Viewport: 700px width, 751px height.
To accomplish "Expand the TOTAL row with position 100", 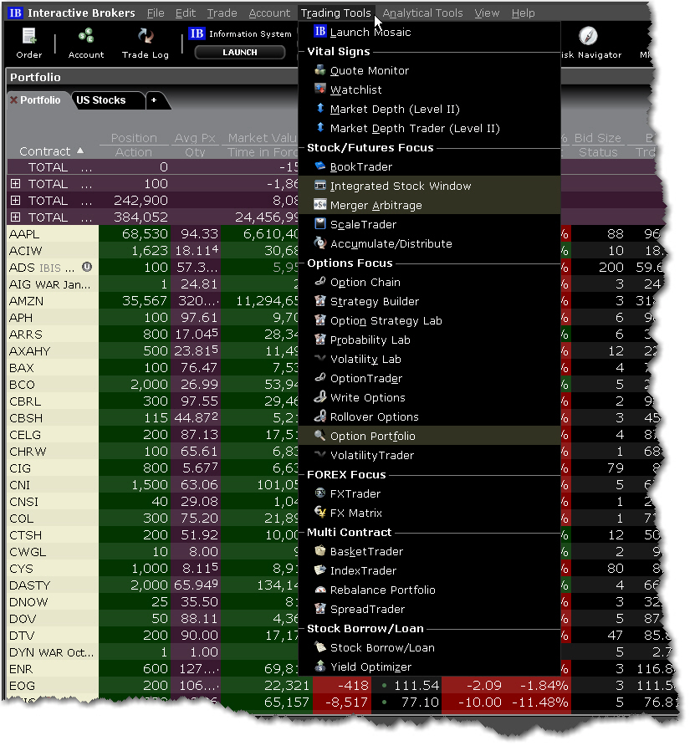I will (x=15, y=184).
